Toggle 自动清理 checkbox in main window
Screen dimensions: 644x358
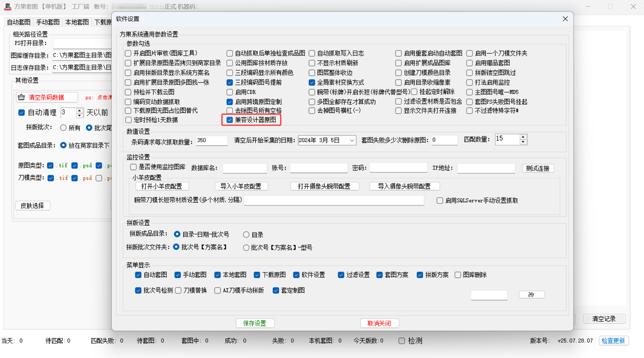(21, 112)
